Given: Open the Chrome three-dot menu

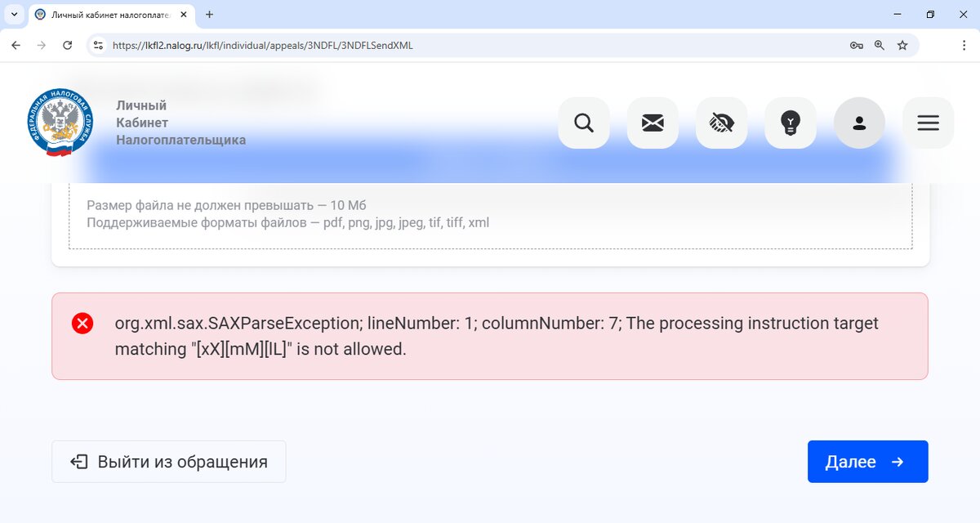Looking at the screenshot, I should pos(964,46).
